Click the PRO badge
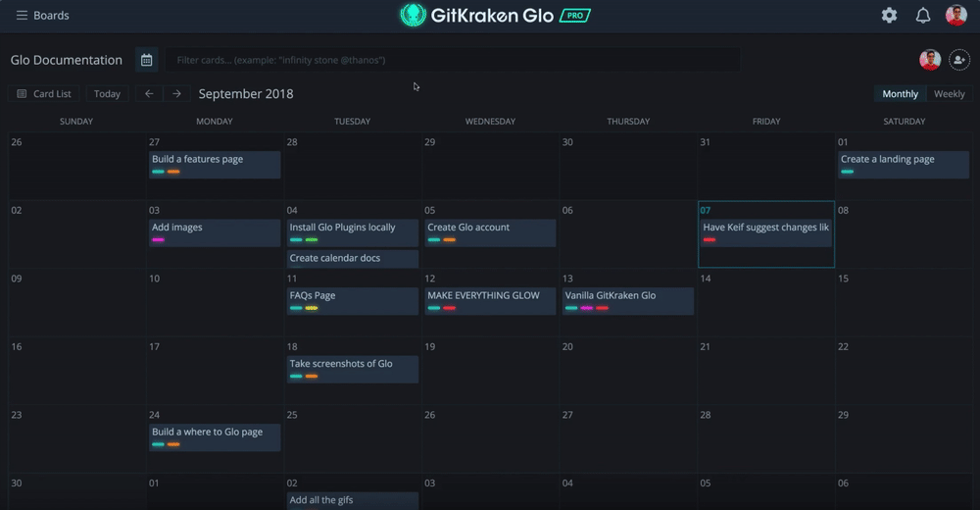Viewport: 980px width, 510px height. pos(574,16)
